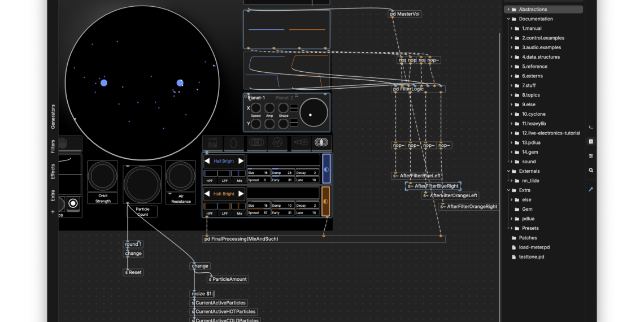Click the wrench icon in the sidebar
This screenshot has height=322, width=644.
(591, 189)
